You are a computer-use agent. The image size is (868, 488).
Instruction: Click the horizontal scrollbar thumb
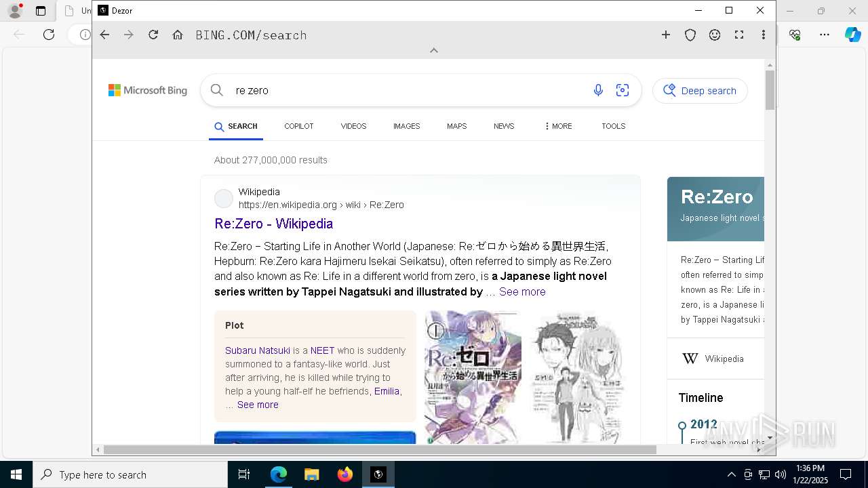point(380,449)
